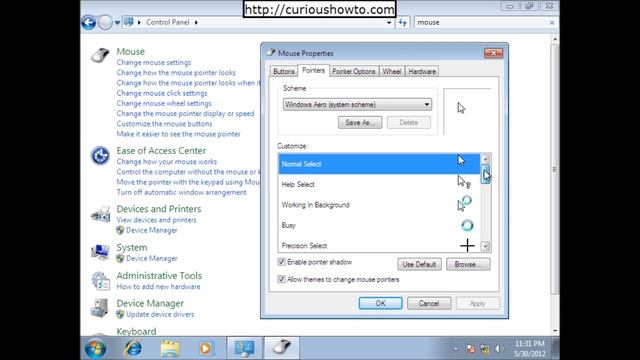This screenshot has width=640, height=360.
Task: Click the Normal Select pointer icon
Action: 461,160
